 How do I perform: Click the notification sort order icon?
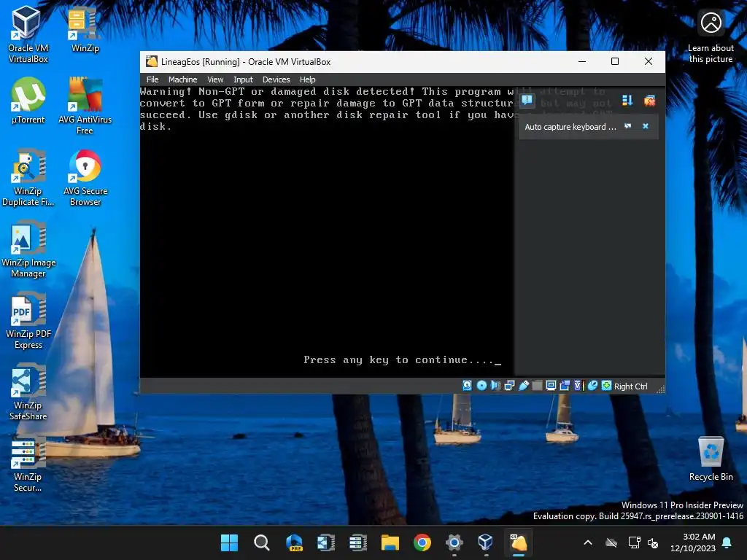click(x=627, y=101)
